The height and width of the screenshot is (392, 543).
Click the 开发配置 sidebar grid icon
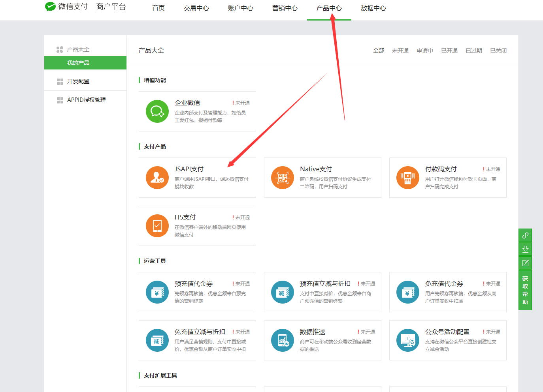coord(60,82)
